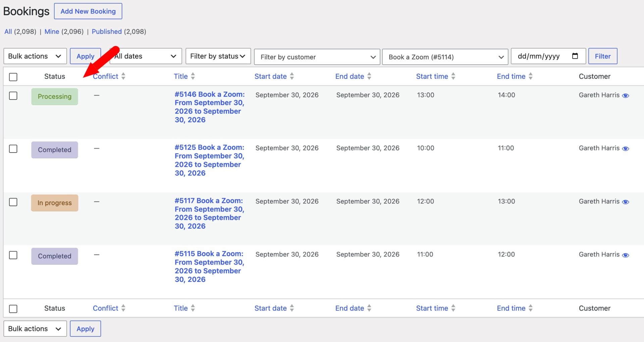Screen dimensions: 644x342
Task: Open the calendar picker in date field
Action: (575, 56)
